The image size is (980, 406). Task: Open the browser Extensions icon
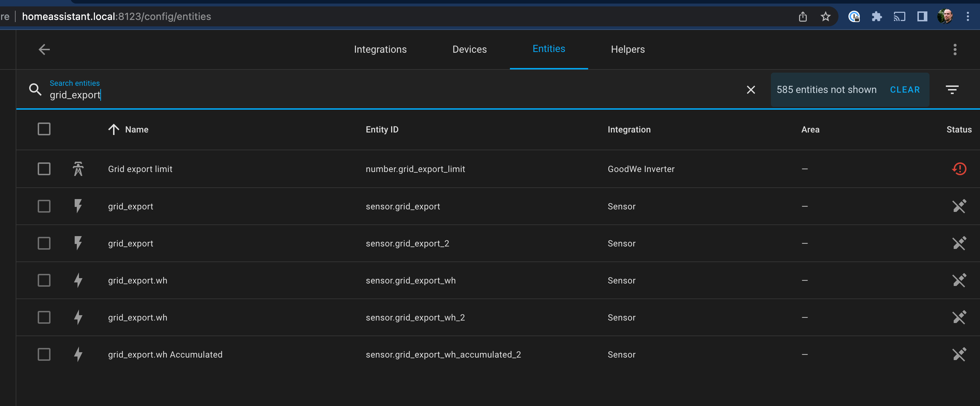point(877,16)
